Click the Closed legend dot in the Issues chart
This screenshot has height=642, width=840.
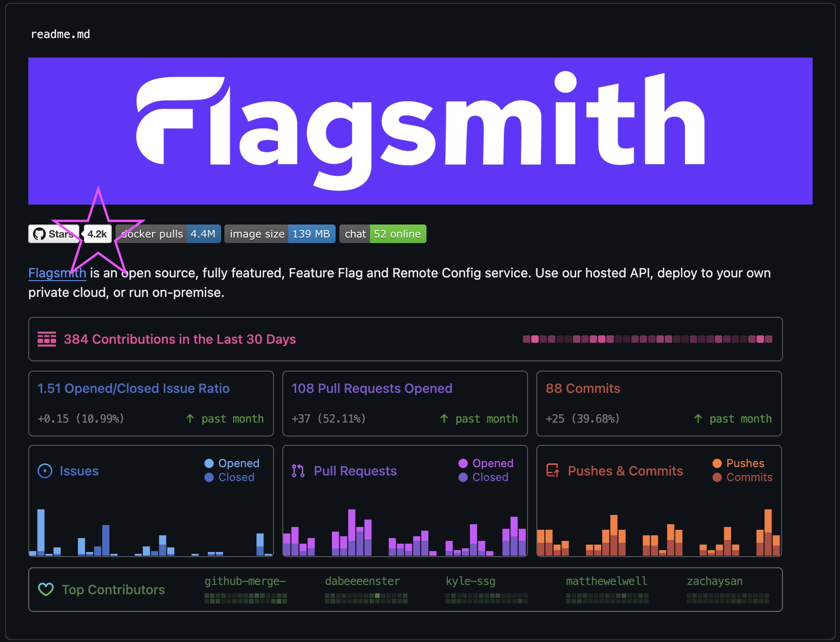209,477
